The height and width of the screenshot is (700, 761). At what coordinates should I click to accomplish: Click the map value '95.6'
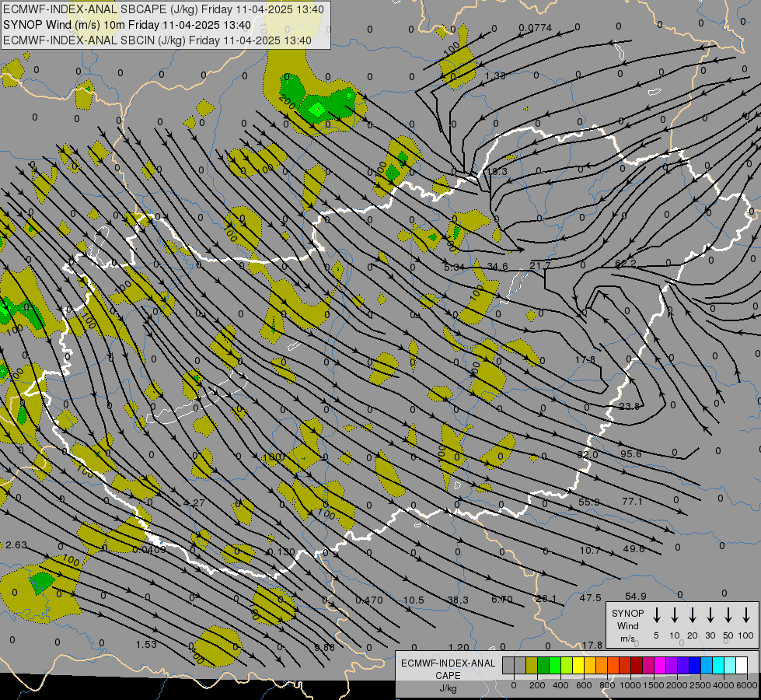coord(630,453)
